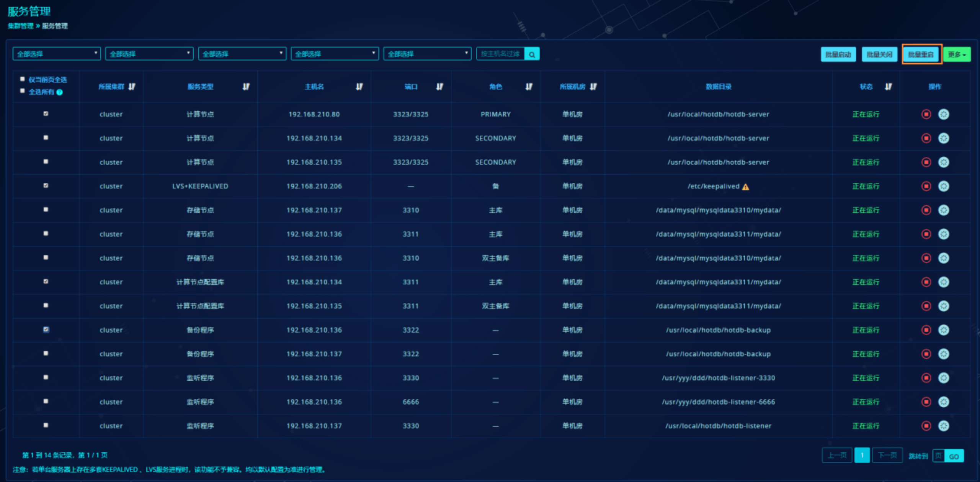Sort by 主机名 column sort icon
The width and height of the screenshot is (980, 482).
[x=359, y=87]
